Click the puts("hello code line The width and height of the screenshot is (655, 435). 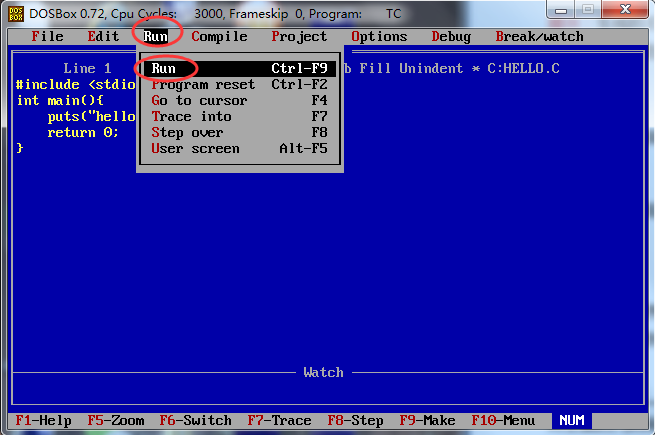tap(91, 117)
